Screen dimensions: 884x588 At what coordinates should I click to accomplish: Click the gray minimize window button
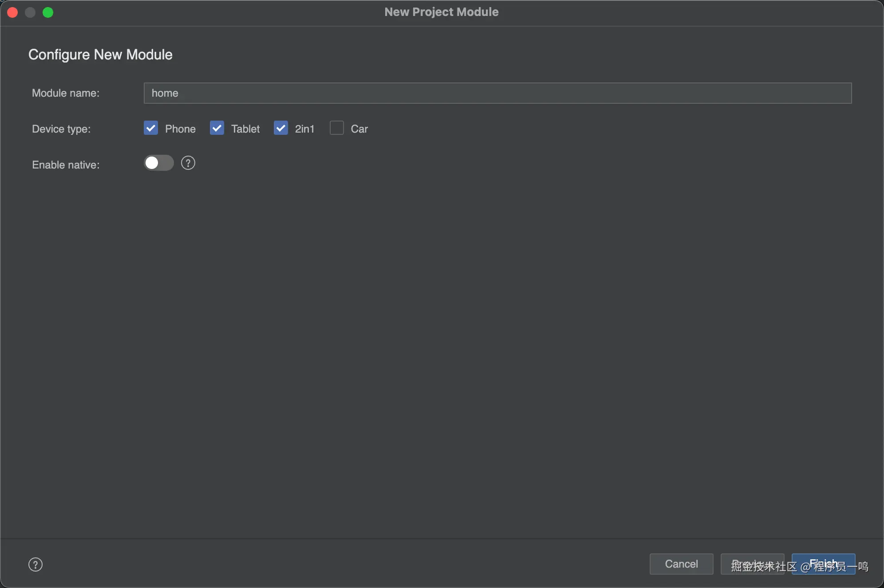pyautogui.click(x=30, y=12)
